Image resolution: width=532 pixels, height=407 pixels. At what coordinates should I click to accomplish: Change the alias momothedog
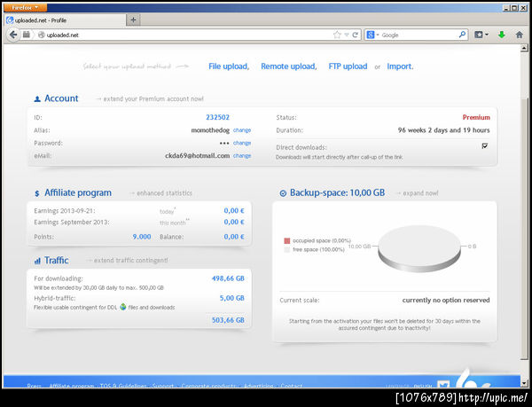coord(242,130)
